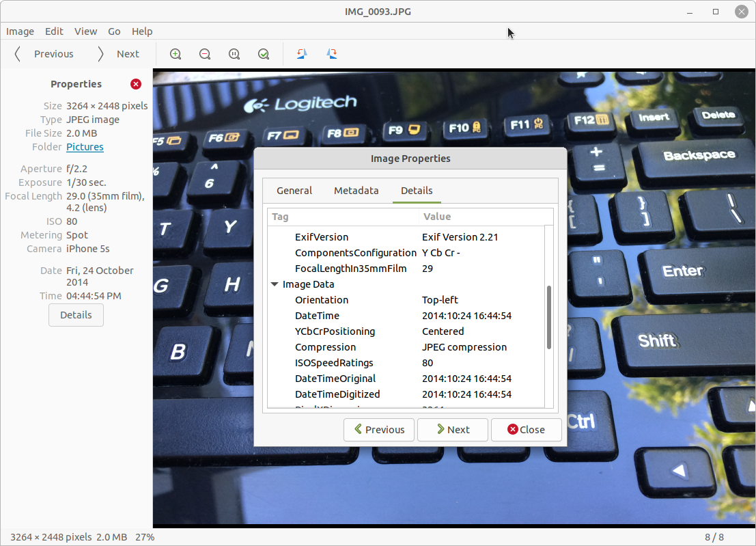This screenshot has width=756, height=546.
Task: Switch to the General tab
Action: click(x=294, y=191)
